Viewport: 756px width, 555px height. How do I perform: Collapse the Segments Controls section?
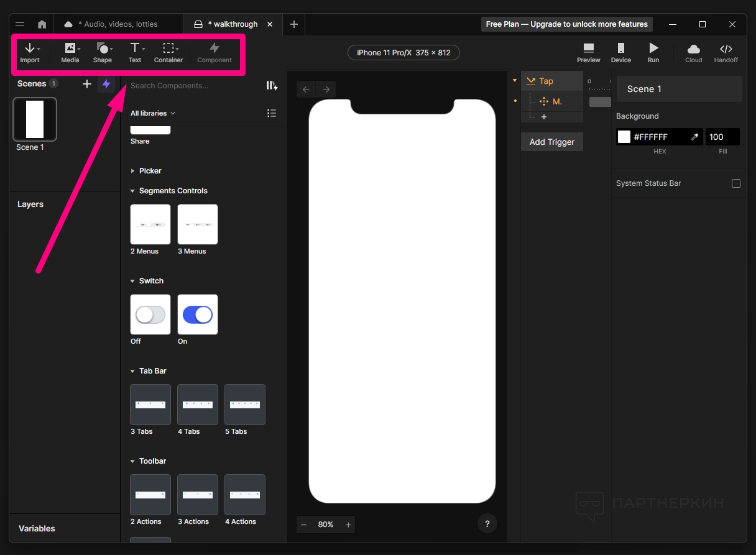click(133, 191)
